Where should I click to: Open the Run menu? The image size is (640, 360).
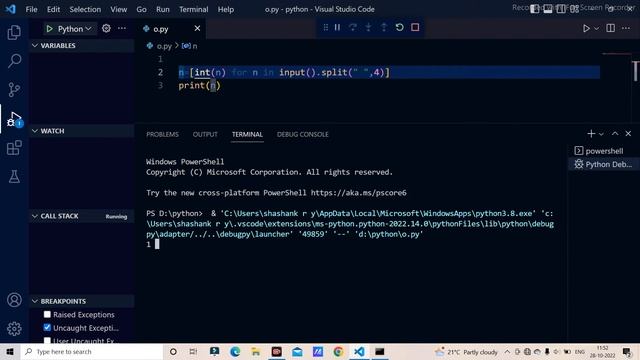point(162,9)
